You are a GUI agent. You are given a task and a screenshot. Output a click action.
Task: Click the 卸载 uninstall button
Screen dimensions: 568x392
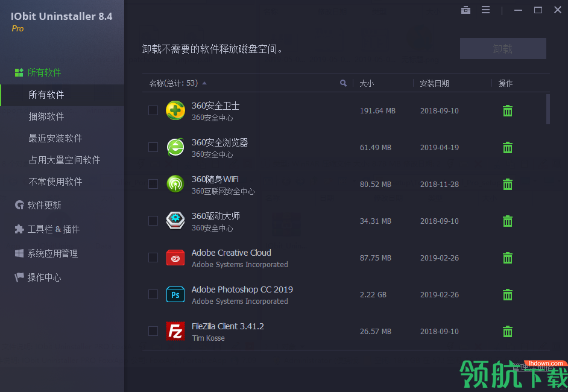(503, 48)
